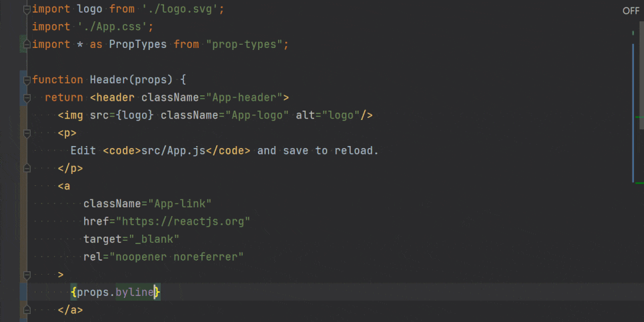Click the alt="logo" attribute

click(327, 115)
